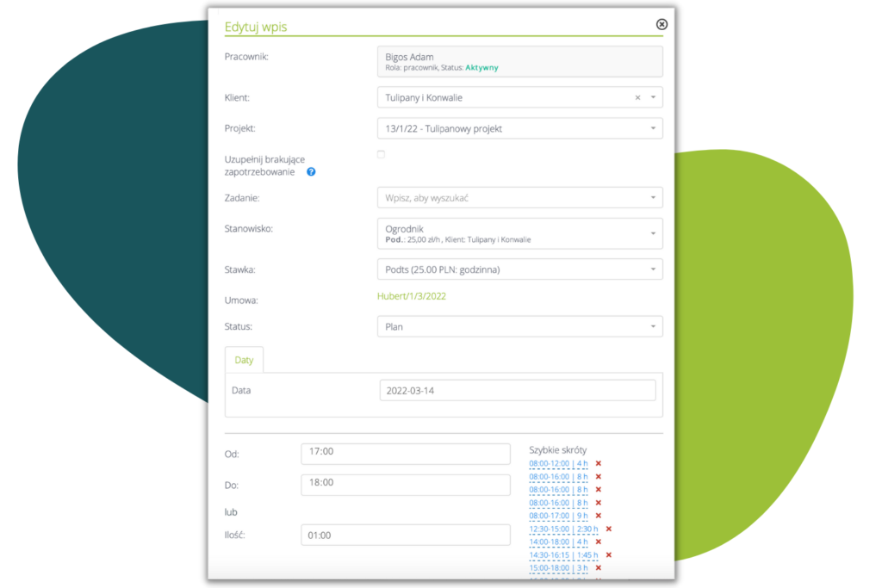Delete the 14:30-16:15 quick shortcut

coord(608,555)
